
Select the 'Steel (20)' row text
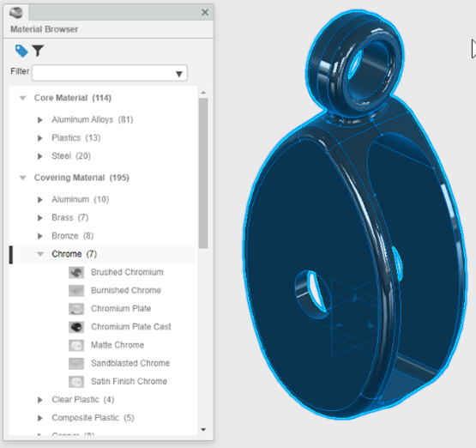pyautogui.click(x=71, y=156)
